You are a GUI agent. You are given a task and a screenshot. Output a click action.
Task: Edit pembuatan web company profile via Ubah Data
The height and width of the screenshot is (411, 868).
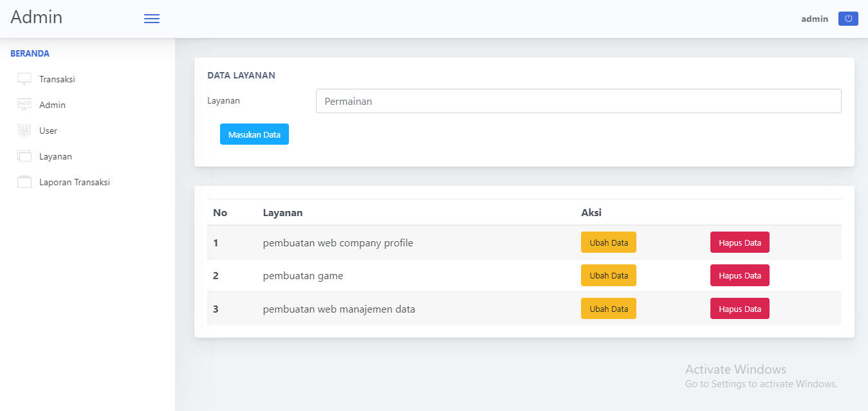(x=608, y=242)
